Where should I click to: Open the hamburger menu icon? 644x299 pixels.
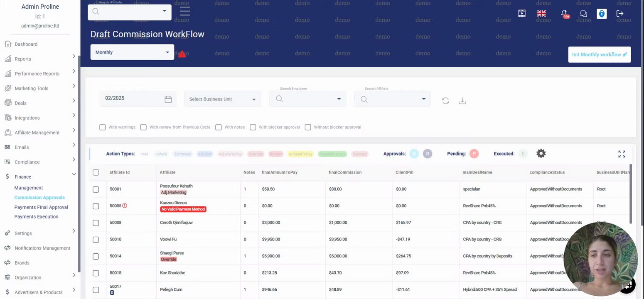click(185, 11)
